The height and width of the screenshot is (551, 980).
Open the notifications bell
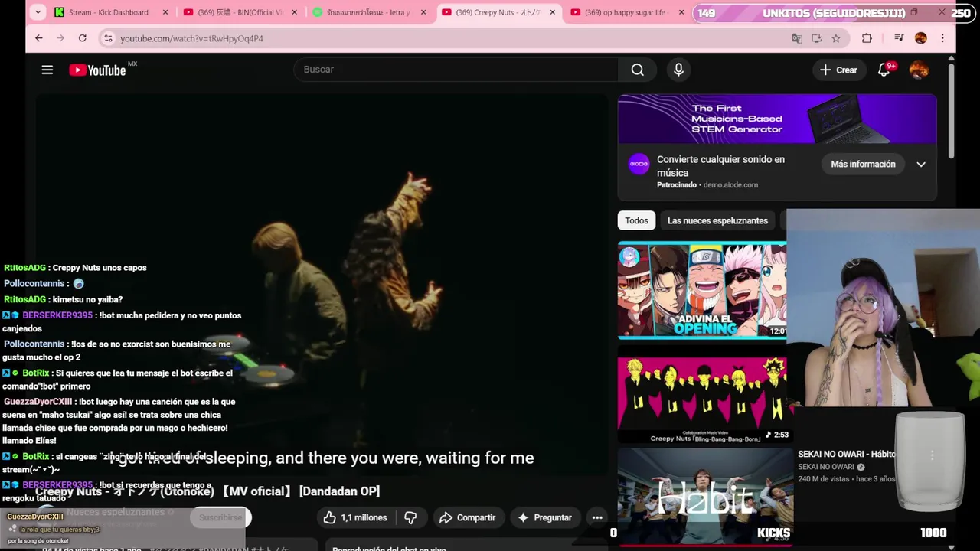coord(884,70)
